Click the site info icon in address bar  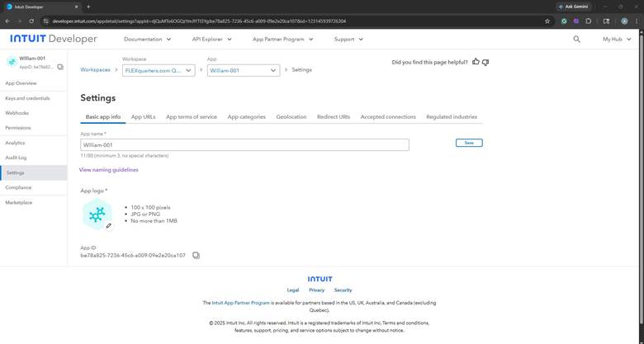click(x=45, y=21)
